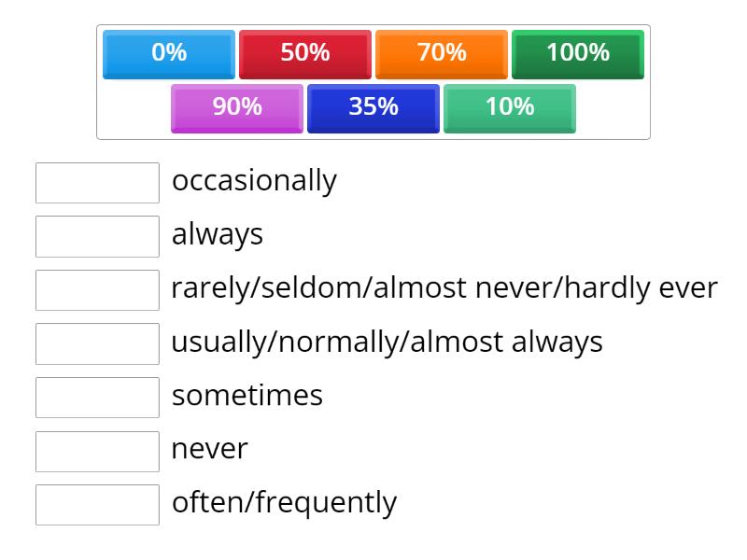The height and width of the screenshot is (560, 747).
Task: Click the usually/normally/almost always label
Action: (387, 343)
